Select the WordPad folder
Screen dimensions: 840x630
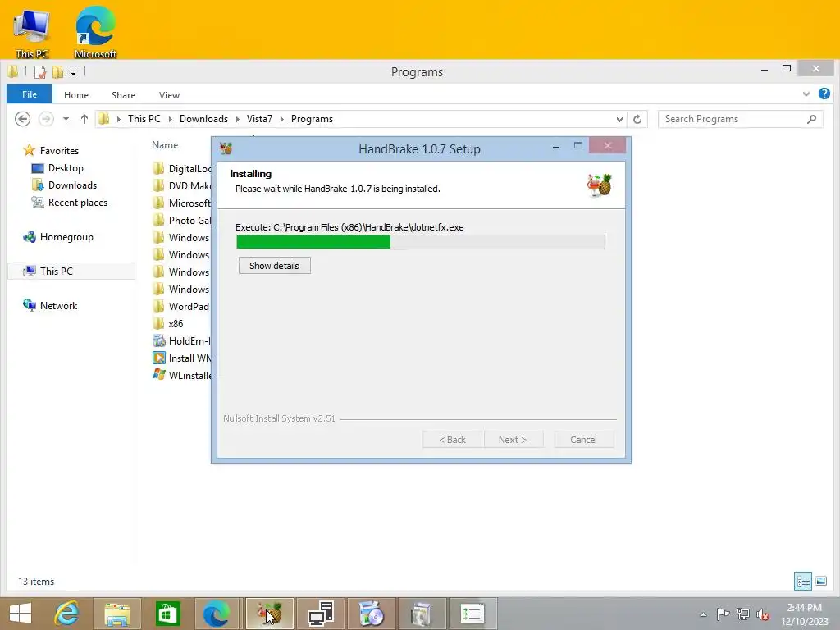point(181,307)
